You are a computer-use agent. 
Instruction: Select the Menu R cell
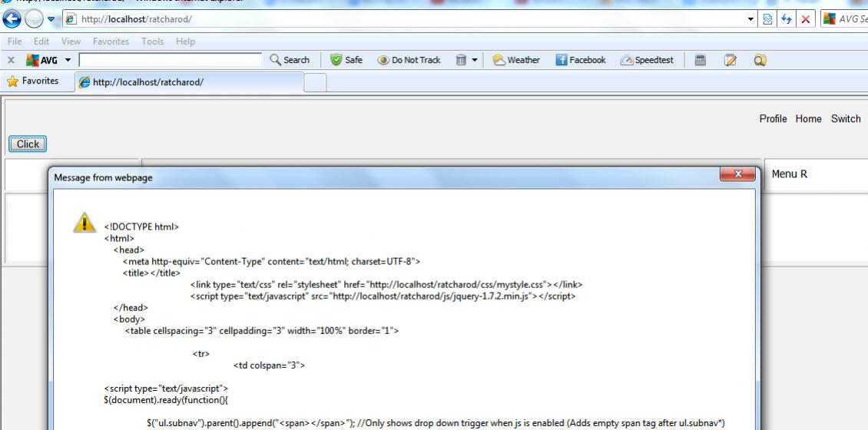pyautogui.click(x=816, y=174)
